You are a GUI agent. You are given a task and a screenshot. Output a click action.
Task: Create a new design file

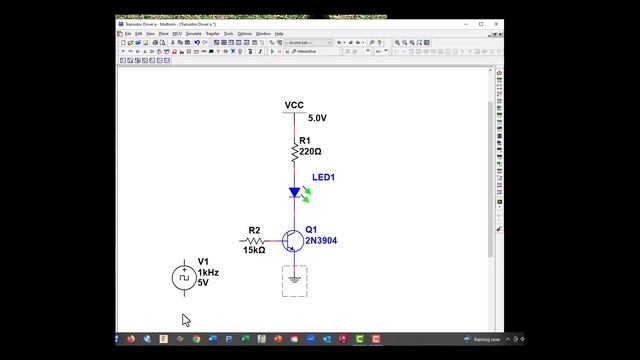coord(123,42)
